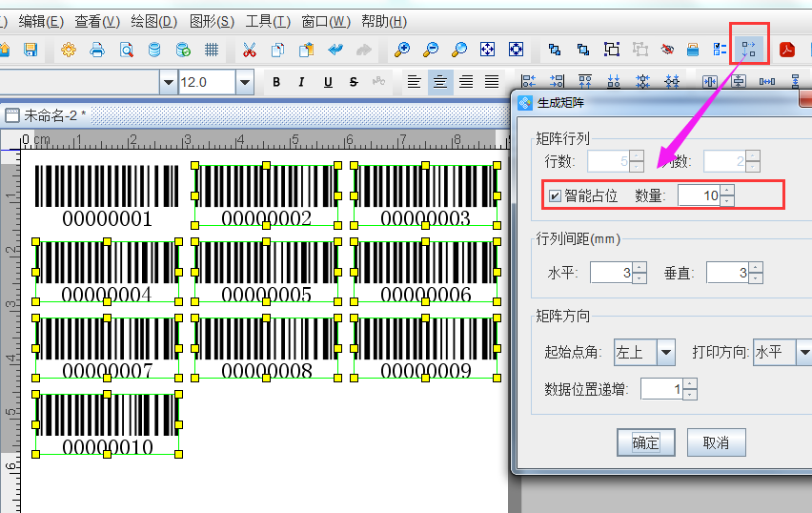
Task: Expand the font size 12.0 dropdown
Action: click(x=245, y=82)
